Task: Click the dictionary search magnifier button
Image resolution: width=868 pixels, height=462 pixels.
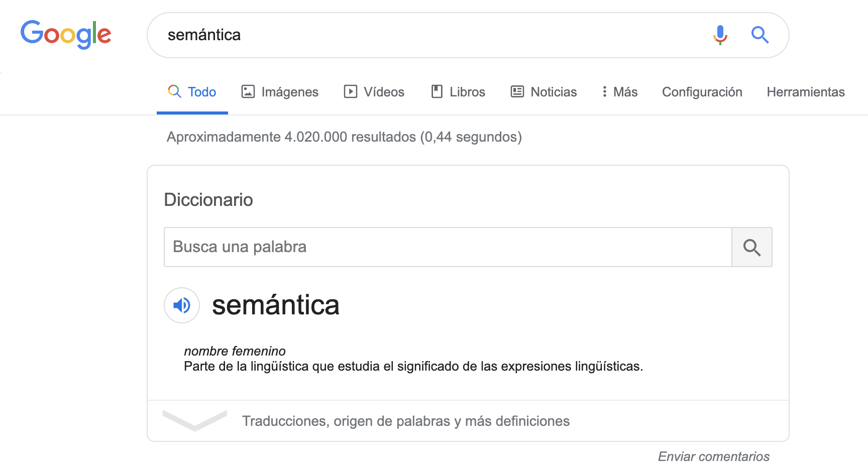Action: (x=752, y=247)
